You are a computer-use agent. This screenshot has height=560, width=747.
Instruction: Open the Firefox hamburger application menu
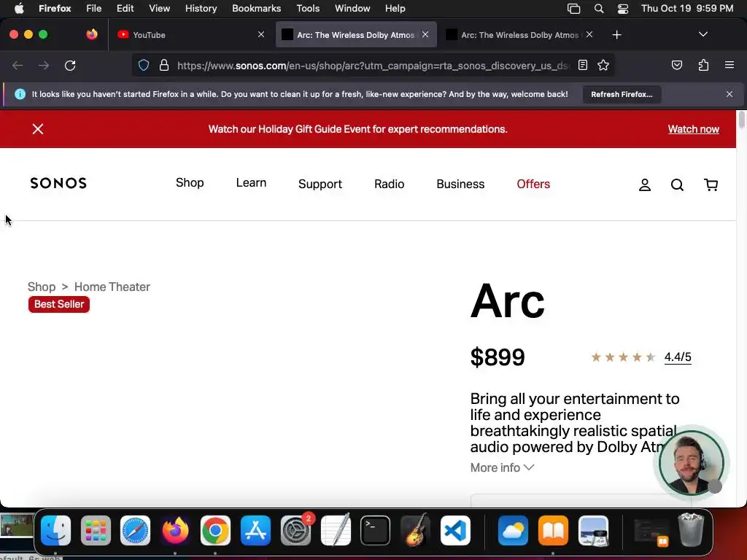point(729,65)
